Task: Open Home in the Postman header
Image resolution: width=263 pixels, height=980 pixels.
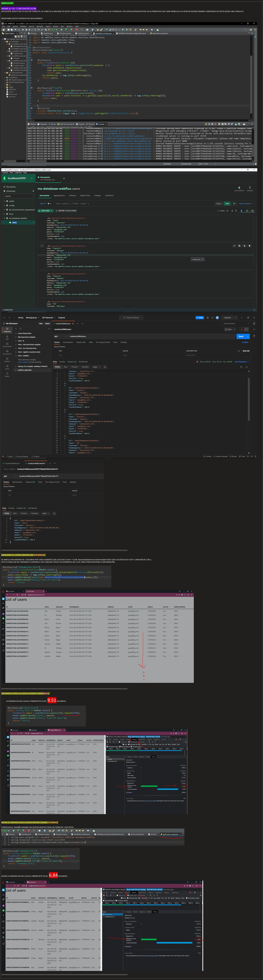Action: point(21,318)
